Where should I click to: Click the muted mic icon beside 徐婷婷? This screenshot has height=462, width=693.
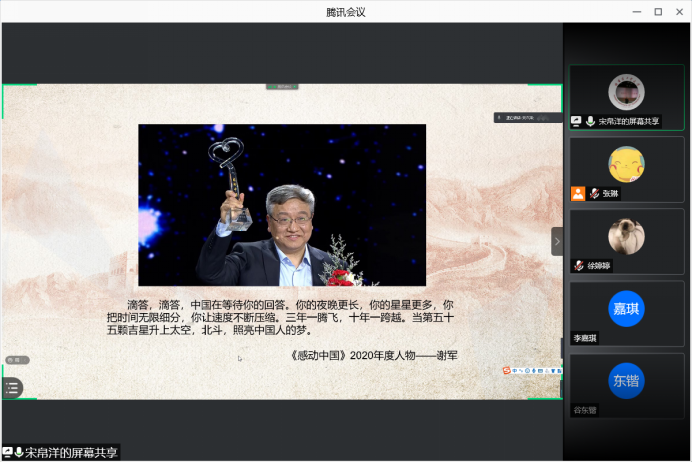coord(579,266)
